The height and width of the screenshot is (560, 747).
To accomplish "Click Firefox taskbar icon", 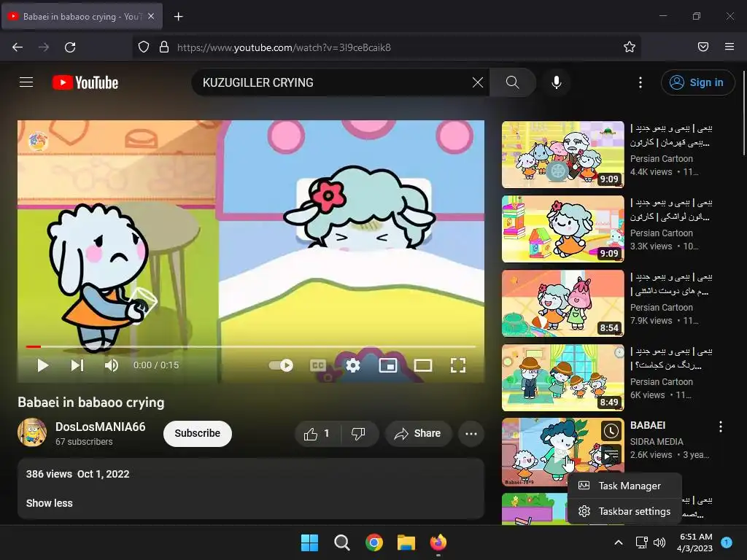I will click(x=438, y=542).
